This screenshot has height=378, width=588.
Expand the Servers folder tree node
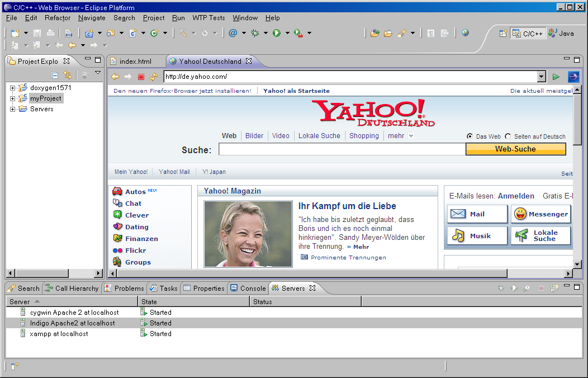[12, 109]
